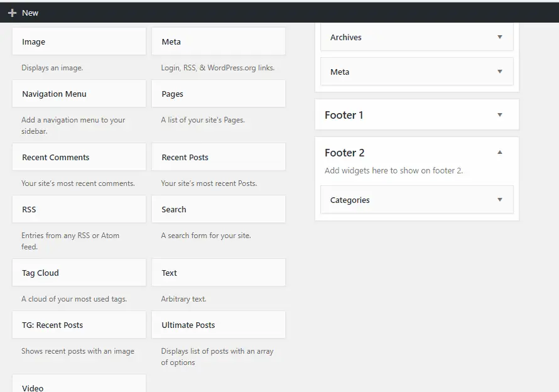Click 'A search form for your site.' text
The width and height of the screenshot is (559, 392).
pyautogui.click(x=206, y=236)
